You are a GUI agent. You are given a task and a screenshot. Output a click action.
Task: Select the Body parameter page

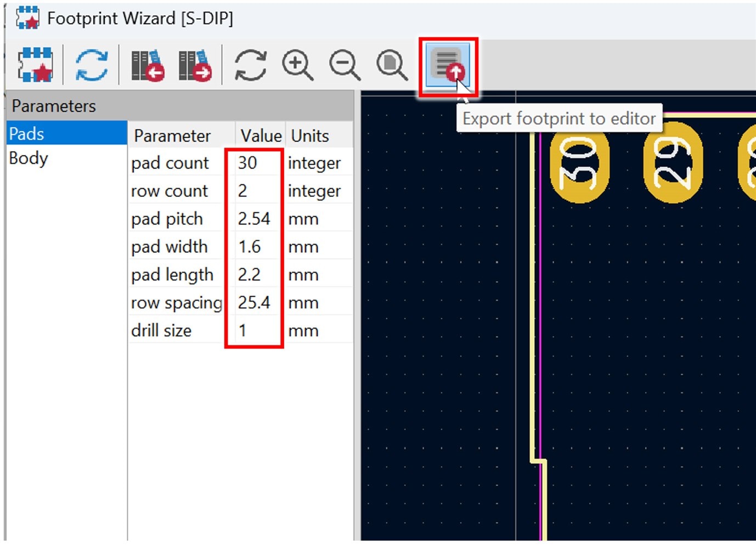(66, 158)
